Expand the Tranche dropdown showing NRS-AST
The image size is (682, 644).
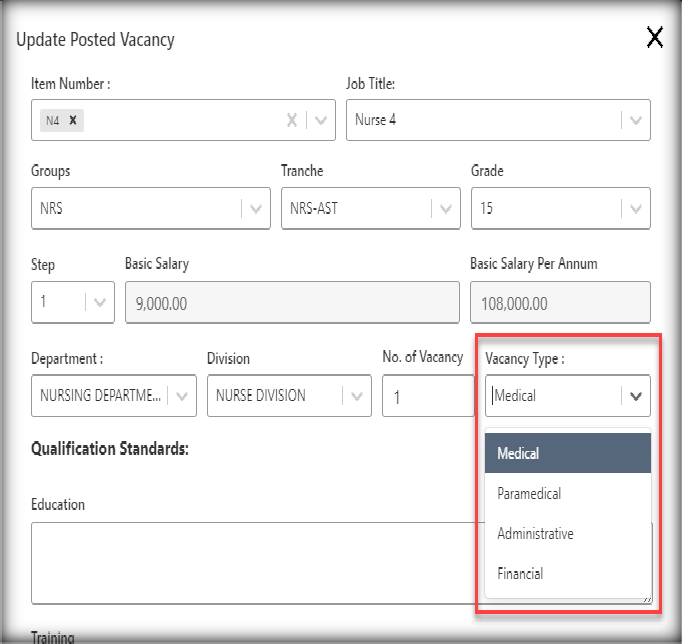[445, 209]
